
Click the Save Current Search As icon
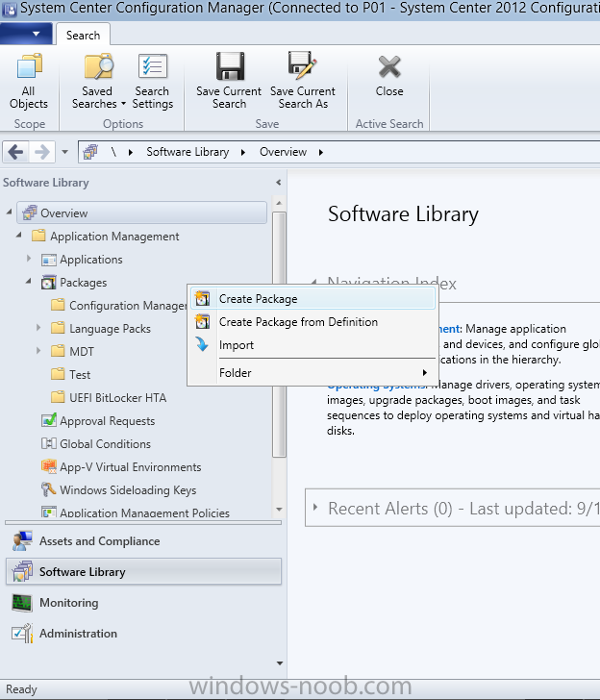302,66
